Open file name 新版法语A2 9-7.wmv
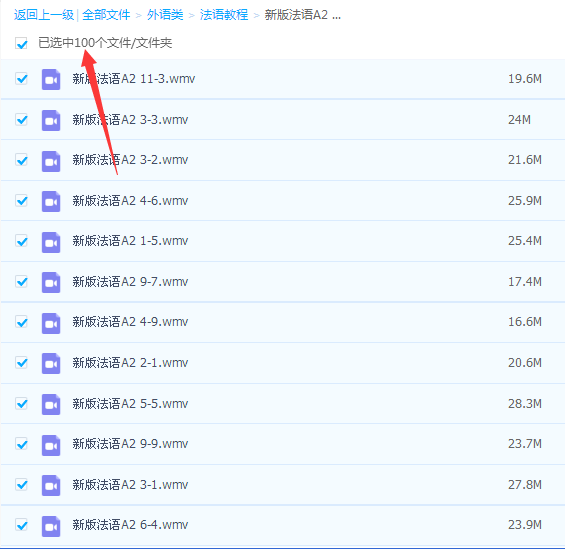 [x=130, y=282]
